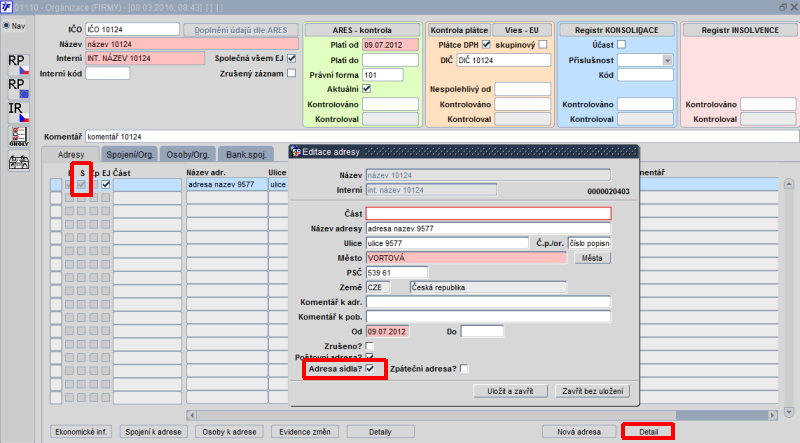Toggle the Zrušeno? checkbox in address dialog
The height and width of the screenshot is (443, 800).
click(x=370, y=346)
